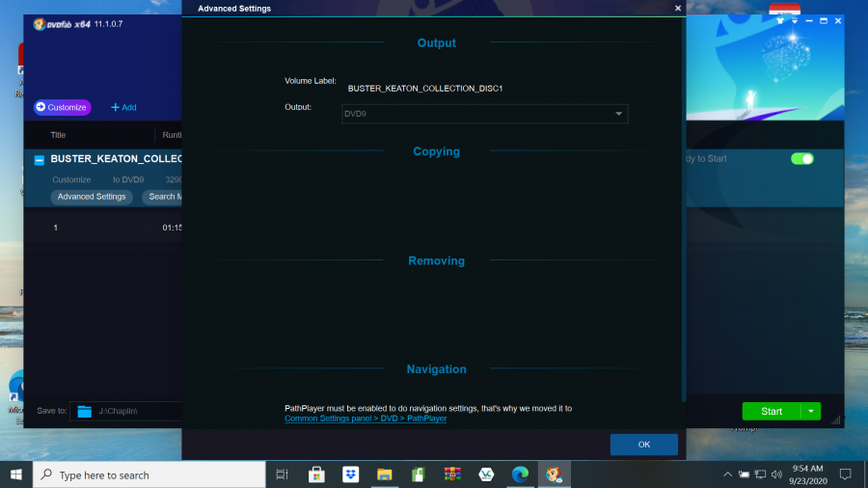Click the green Start button
Image resolution: width=868 pixels, height=488 pixels.
(772, 411)
